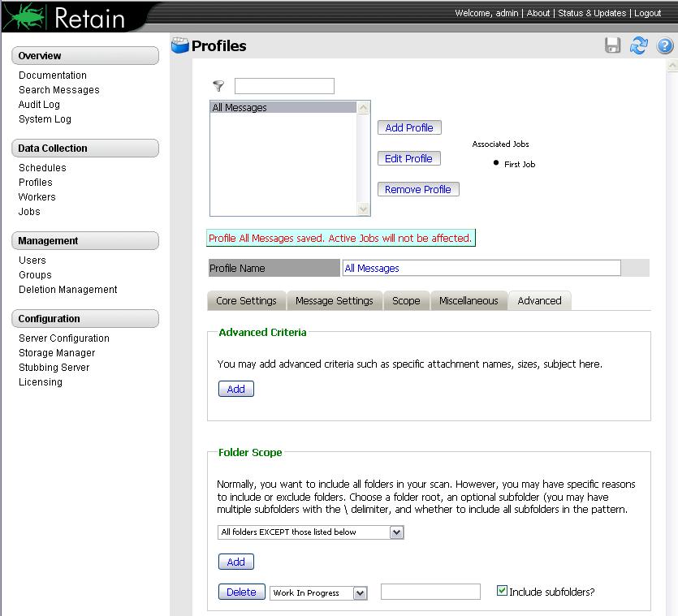The image size is (678, 616).
Task: Open Server Configuration link
Action: point(64,338)
